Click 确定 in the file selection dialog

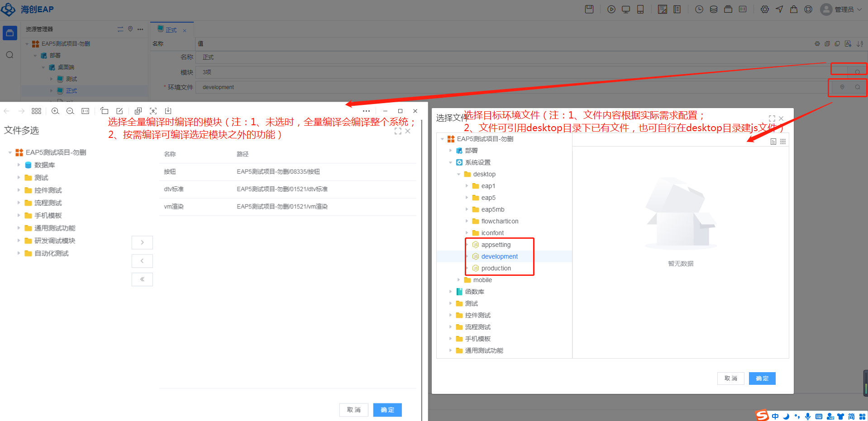pos(762,378)
